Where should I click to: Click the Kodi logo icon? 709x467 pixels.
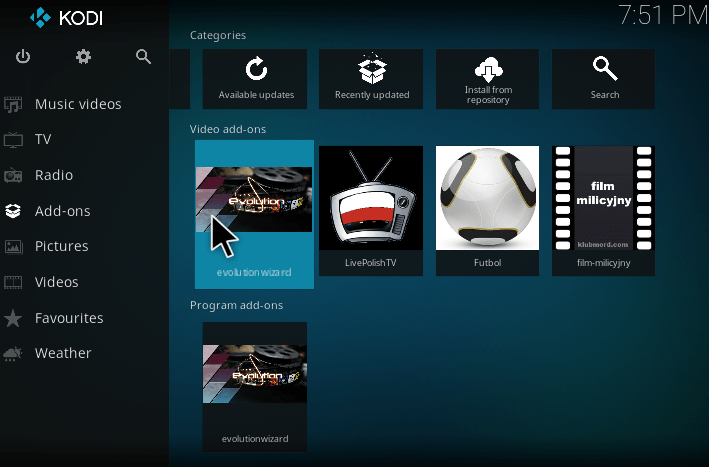[40, 18]
